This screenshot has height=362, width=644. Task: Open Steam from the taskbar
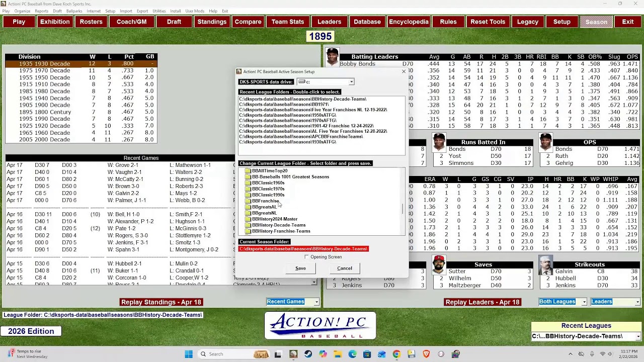(x=308, y=354)
